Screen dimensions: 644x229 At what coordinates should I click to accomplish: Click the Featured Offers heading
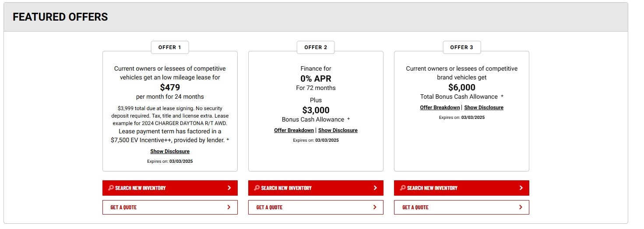coord(60,17)
